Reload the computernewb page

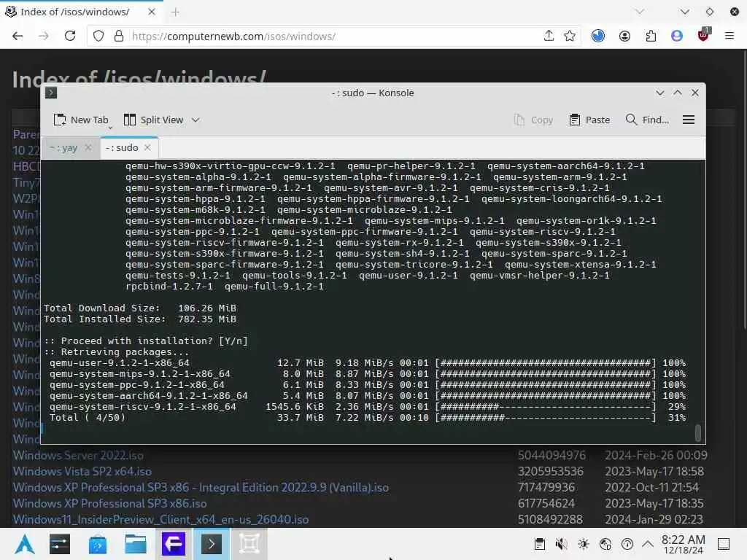[x=70, y=36]
